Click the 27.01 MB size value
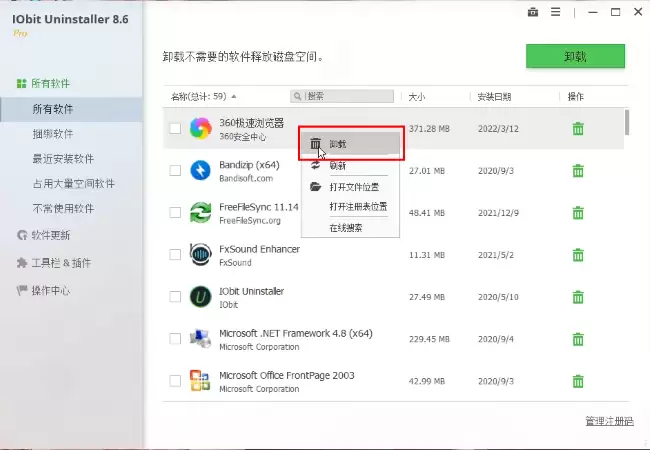Image resolution: width=650 pixels, height=450 pixels. coord(427,171)
